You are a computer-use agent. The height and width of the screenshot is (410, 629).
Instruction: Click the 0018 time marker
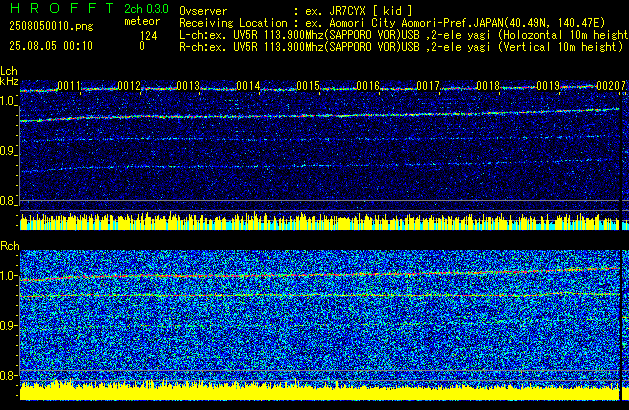488,86
